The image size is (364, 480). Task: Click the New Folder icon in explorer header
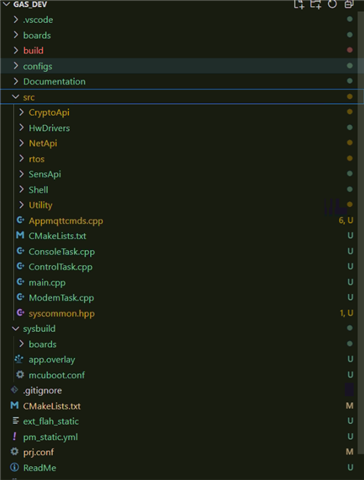316,4
